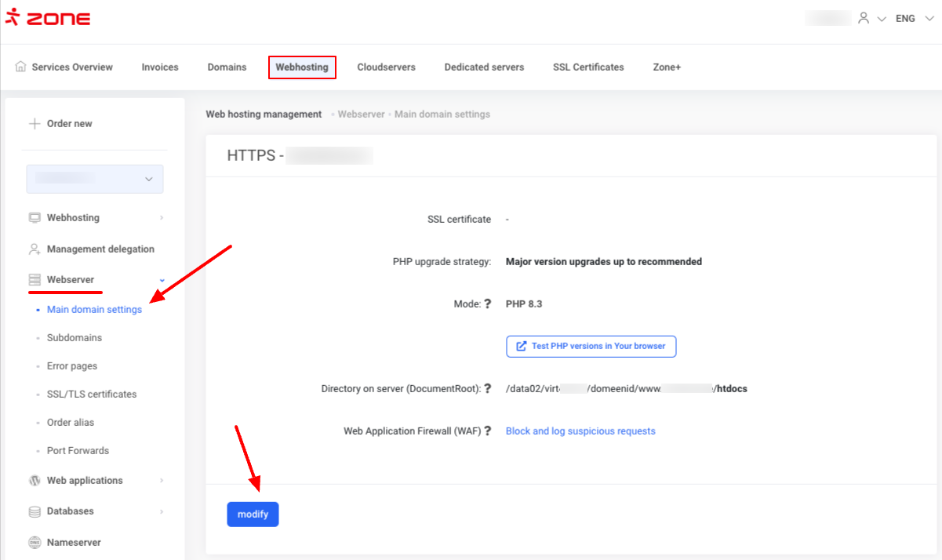Click the help question mark next to Mode
This screenshot has height=560, width=942.
(x=487, y=304)
